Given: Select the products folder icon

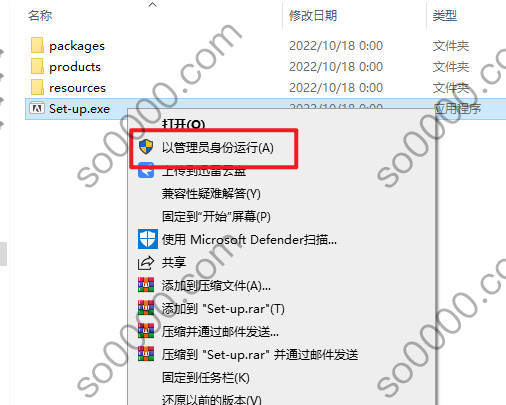Looking at the screenshot, I should tap(37, 66).
